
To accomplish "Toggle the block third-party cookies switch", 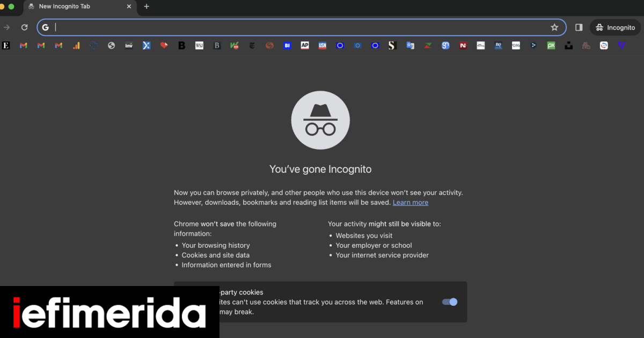I will point(450,302).
